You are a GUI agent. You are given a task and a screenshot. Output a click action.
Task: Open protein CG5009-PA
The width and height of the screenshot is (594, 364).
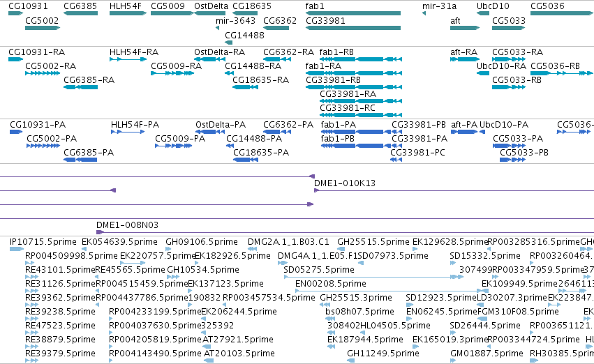180,139
